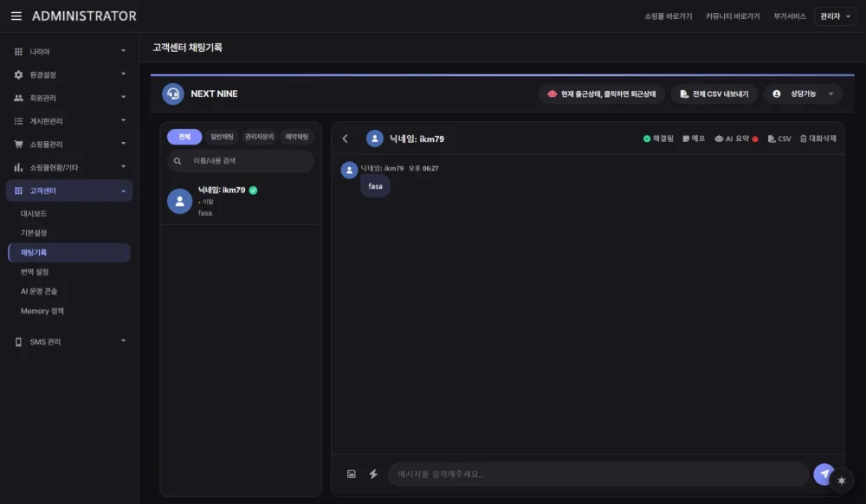Click the 대화삭제 delete conversation button

pos(818,139)
